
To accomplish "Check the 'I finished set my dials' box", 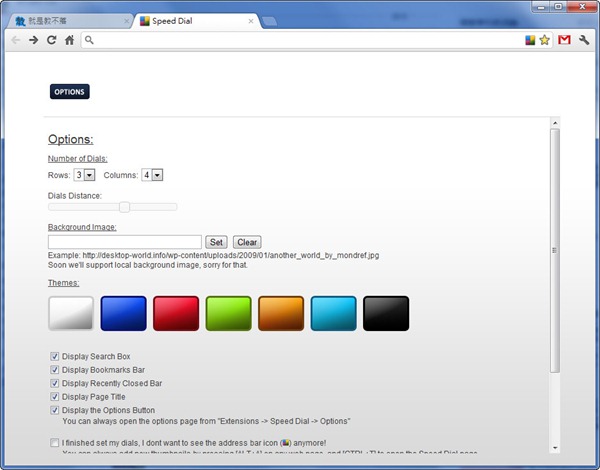I will (x=55, y=443).
